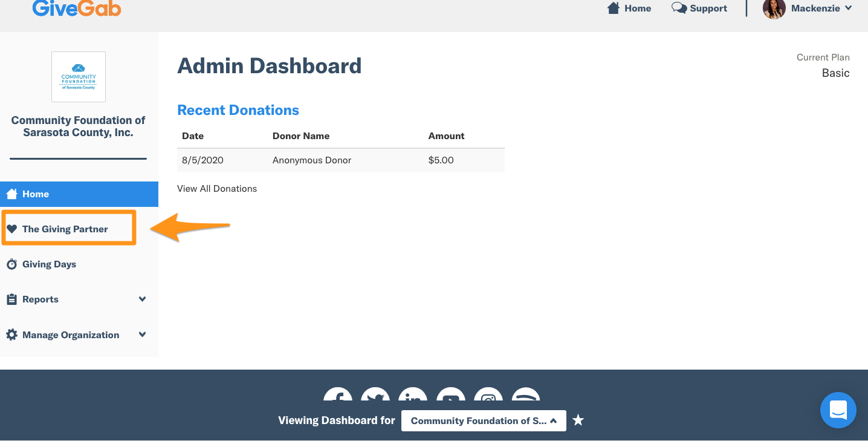
Task: Click the Recent Donations heading
Action: [x=238, y=110]
